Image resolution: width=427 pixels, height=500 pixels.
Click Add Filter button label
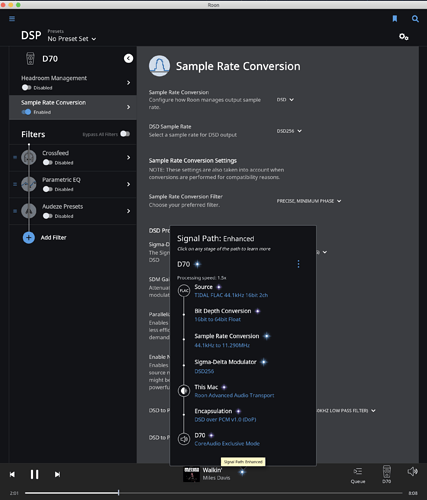tap(53, 237)
